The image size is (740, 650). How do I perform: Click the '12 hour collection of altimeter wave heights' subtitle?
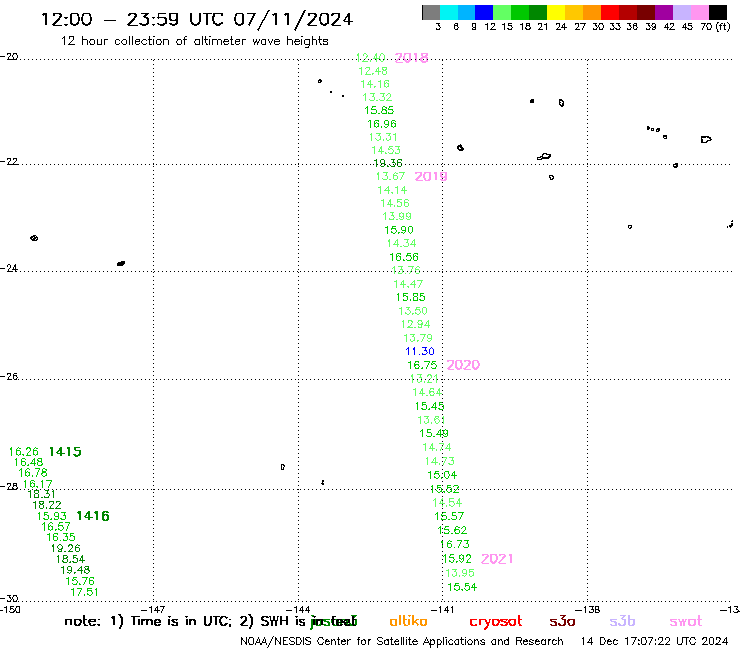(194, 41)
